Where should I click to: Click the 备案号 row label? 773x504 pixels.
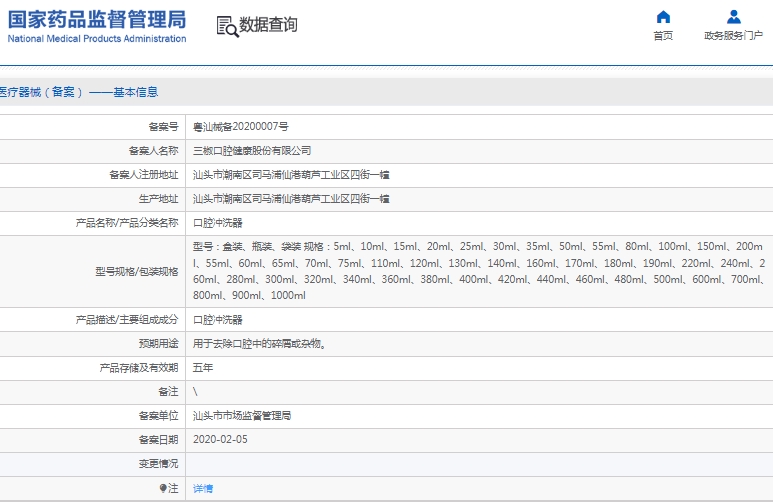coord(163,127)
